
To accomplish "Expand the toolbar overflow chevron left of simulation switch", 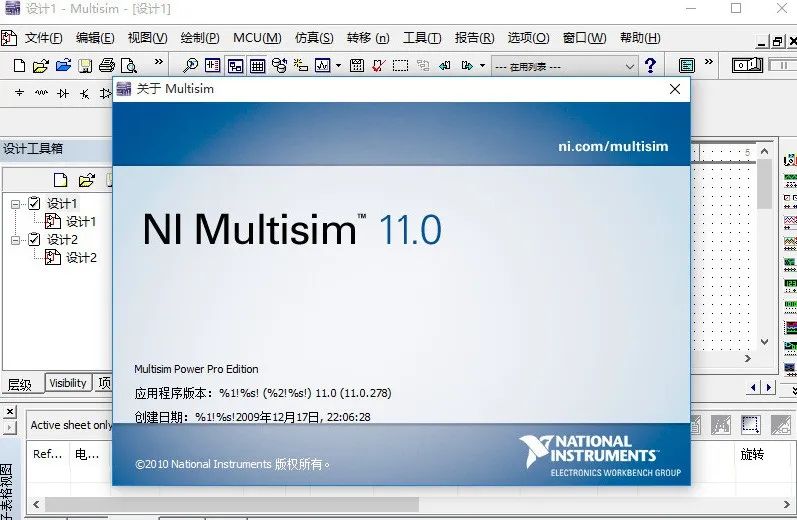I will [x=709, y=62].
